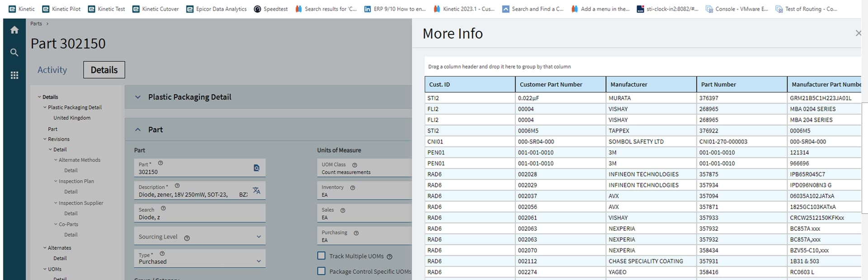Open the Sourcing Level dropdown
The width and height of the screenshot is (868, 280).
coord(259,237)
